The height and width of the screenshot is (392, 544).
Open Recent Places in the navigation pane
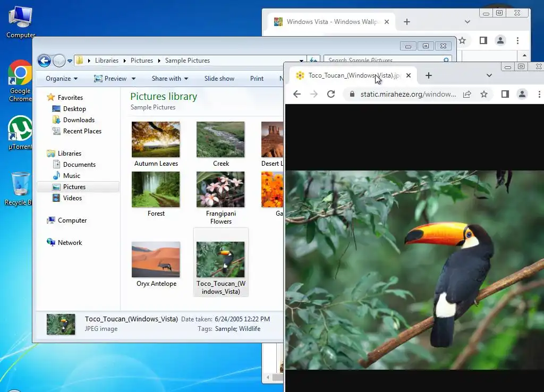click(x=76, y=131)
